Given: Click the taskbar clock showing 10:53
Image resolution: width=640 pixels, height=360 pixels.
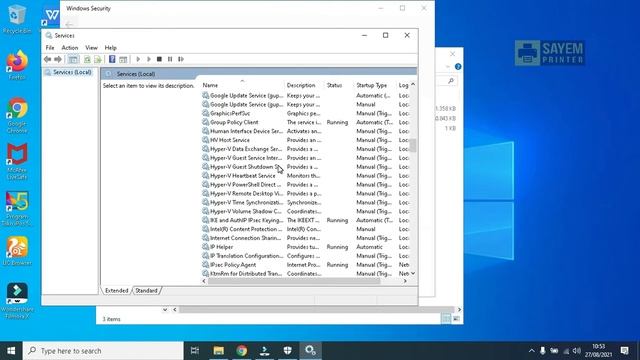Looking at the screenshot, I should [x=598, y=351].
